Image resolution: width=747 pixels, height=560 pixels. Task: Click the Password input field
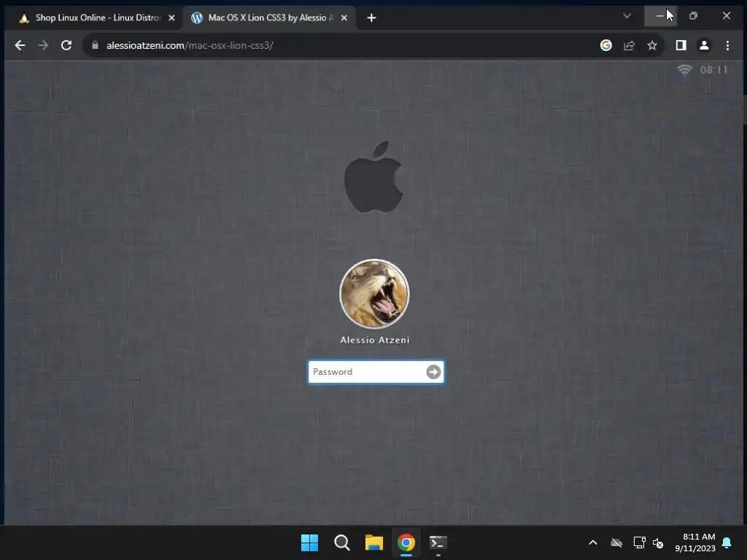point(376,372)
